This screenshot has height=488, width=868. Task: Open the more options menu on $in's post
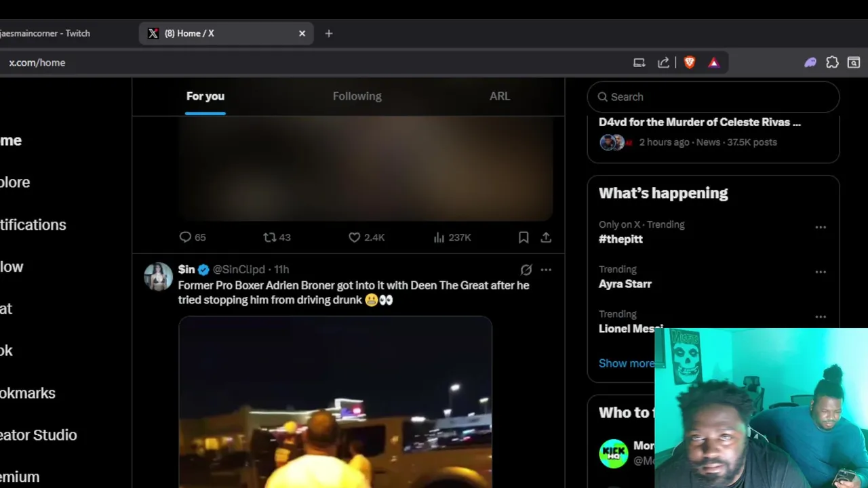pos(546,270)
